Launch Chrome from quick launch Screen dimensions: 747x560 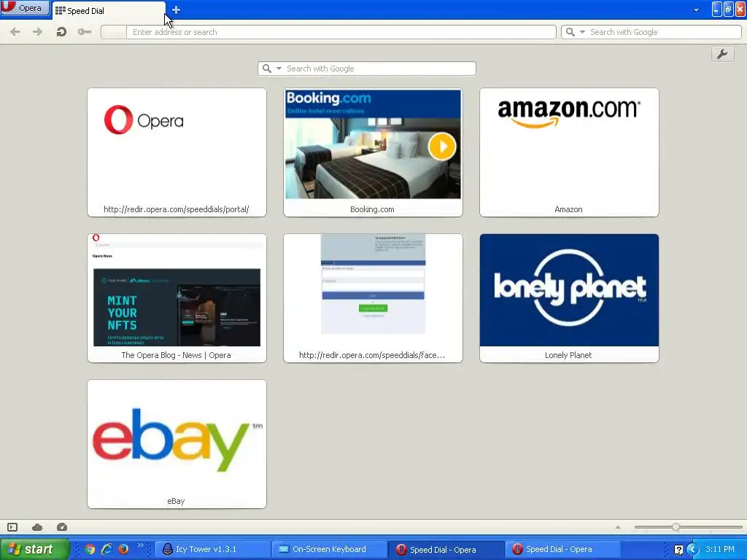[90, 549]
